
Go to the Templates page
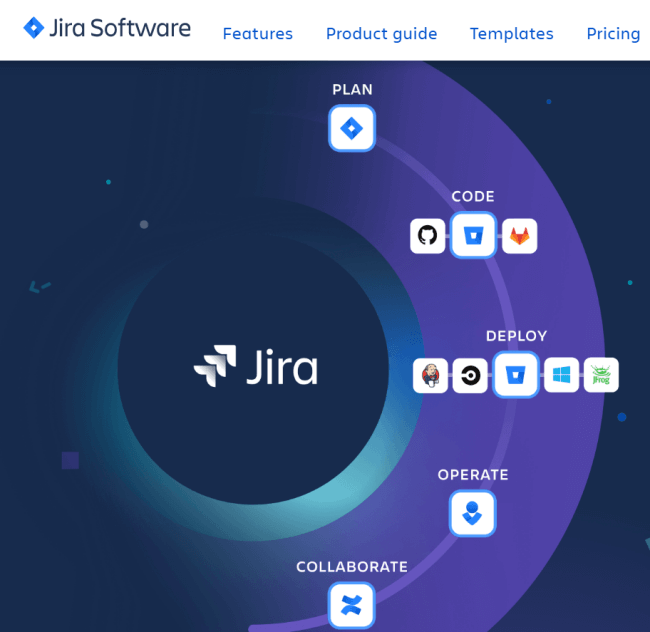pyautogui.click(x=512, y=34)
